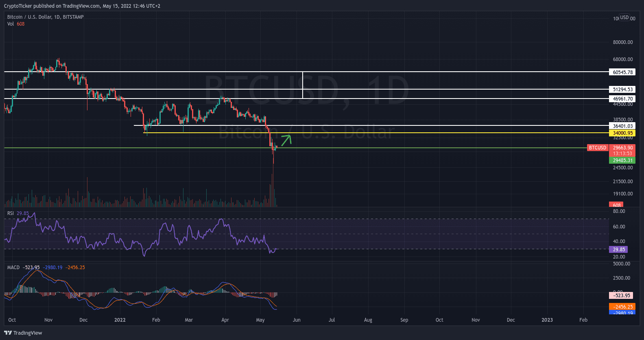Click the green upward arrow drawing

(287, 140)
